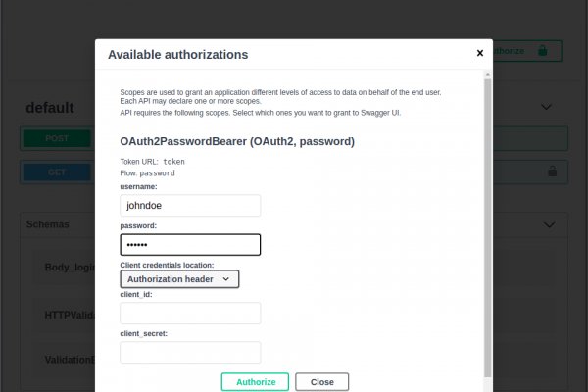Collapse the Schemas section using its chevron
This screenshot has width=588, height=392.
point(548,224)
